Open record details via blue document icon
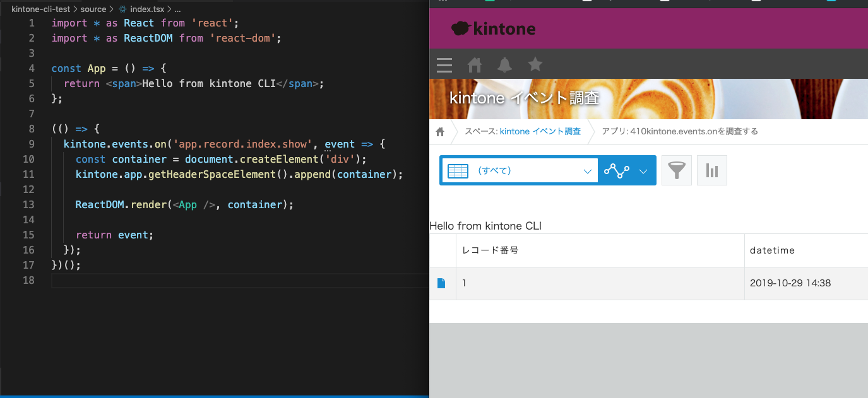The image size is (868, 398). tap(443, 283)
